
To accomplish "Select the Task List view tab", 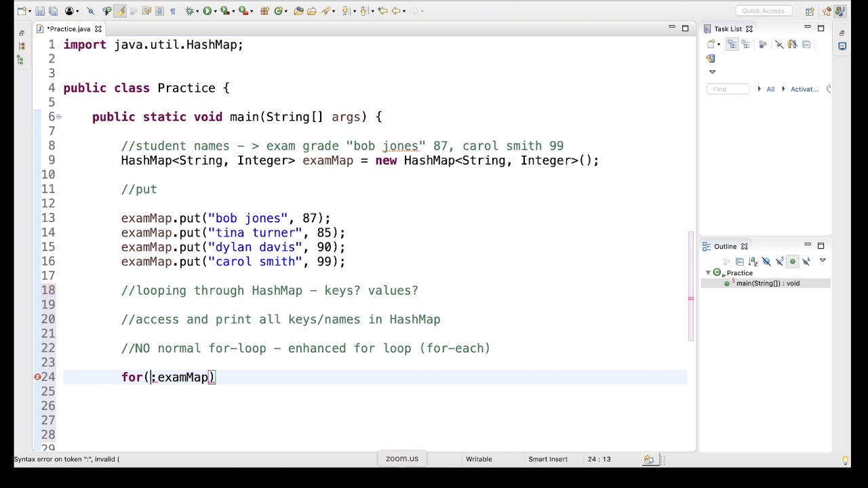I will click(728, 29).
